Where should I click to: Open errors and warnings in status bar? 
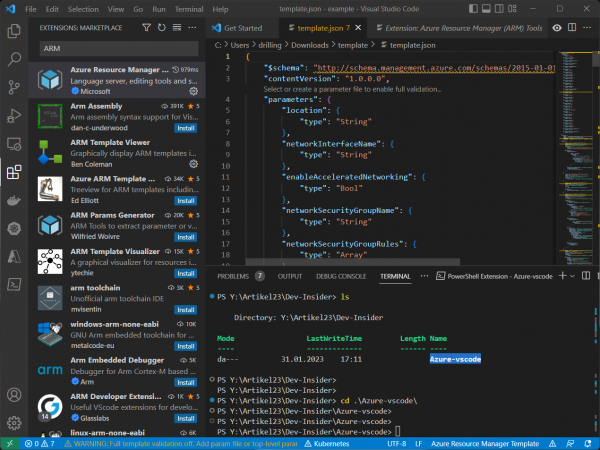tap(40, 444)
